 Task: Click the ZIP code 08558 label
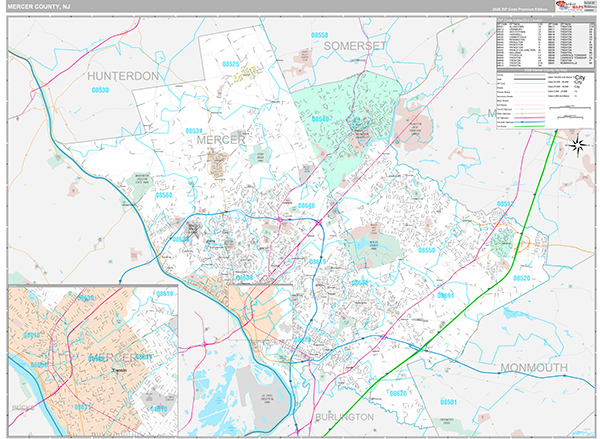click(318, 35)
